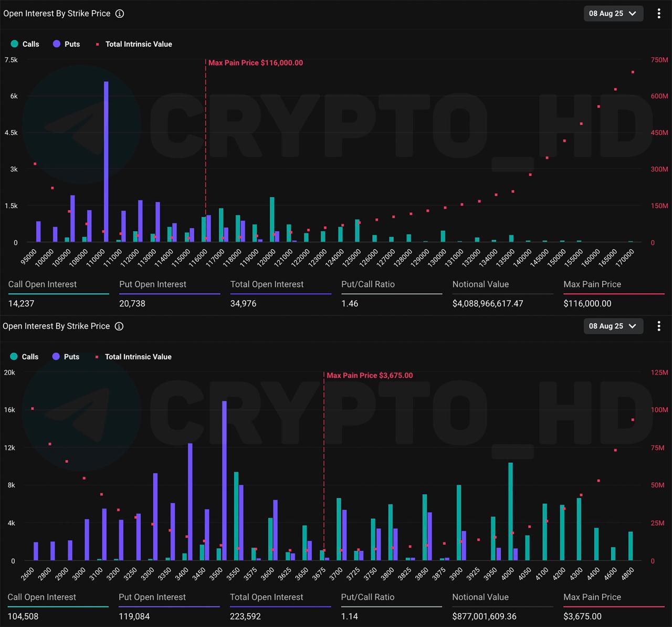Click the Max Pain Price $3,675.00 marker label
The image size is (672, 627).
click(370, 376)
